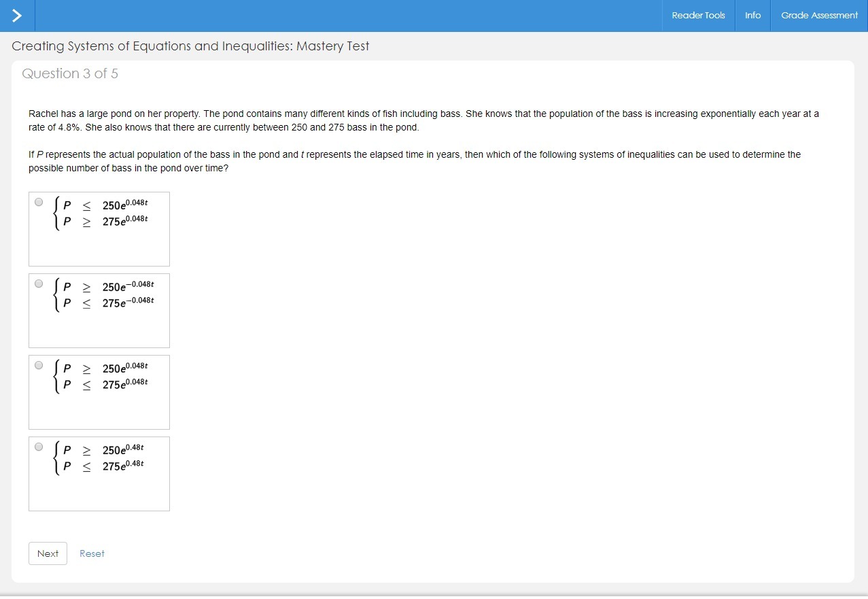Expand the navigation panel with the arrow icon
The image size is (868, 599).
point(17,15)
